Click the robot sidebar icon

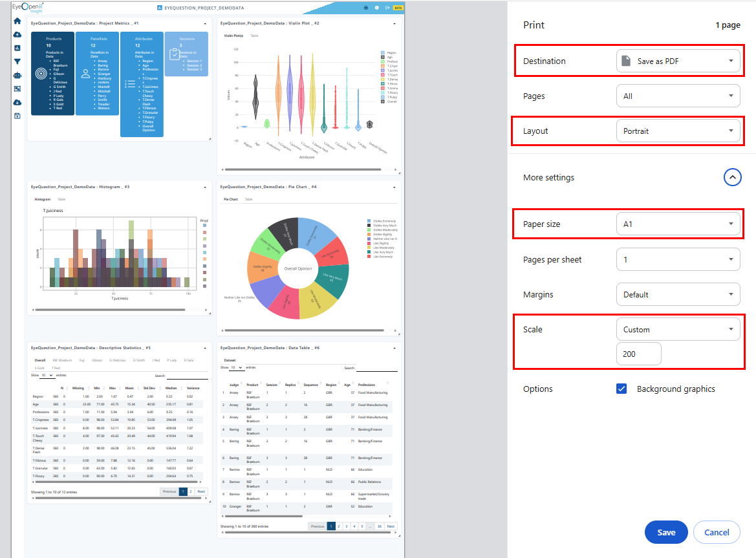[x=17, y=75]
